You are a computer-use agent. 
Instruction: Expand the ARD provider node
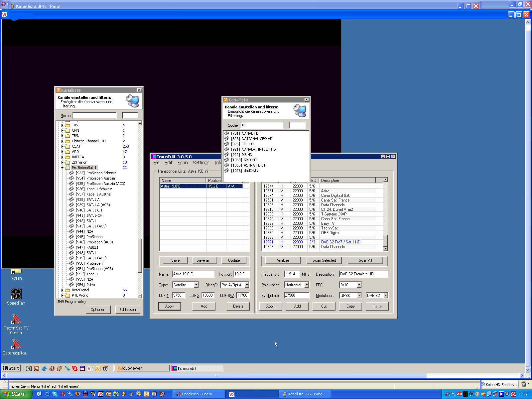[62, 152]
